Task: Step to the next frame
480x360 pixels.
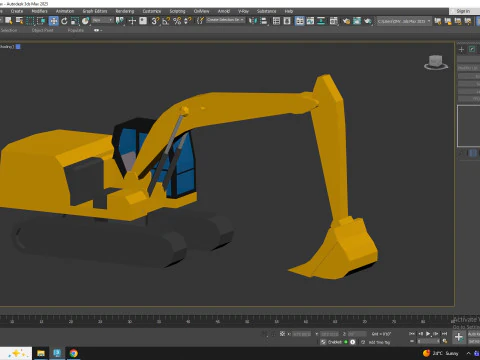Action: pyautogui.click(x=436, y=333)
